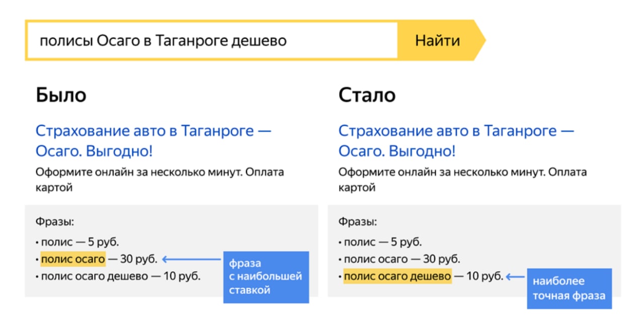644x324 pixels.
Task: Choose "полис осаго — 30 руб." under Стало
Action: pos(401,259)
